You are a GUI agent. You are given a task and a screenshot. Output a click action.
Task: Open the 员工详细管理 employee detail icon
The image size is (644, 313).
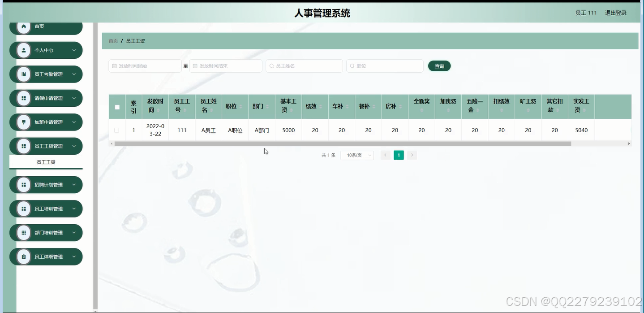coord(24,256)
